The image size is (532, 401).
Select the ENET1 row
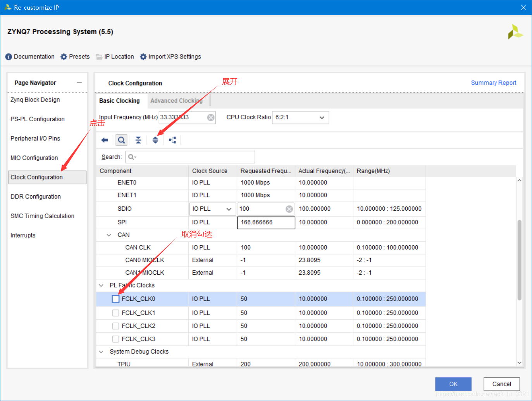pyautogui.click(x=261, y=195)
